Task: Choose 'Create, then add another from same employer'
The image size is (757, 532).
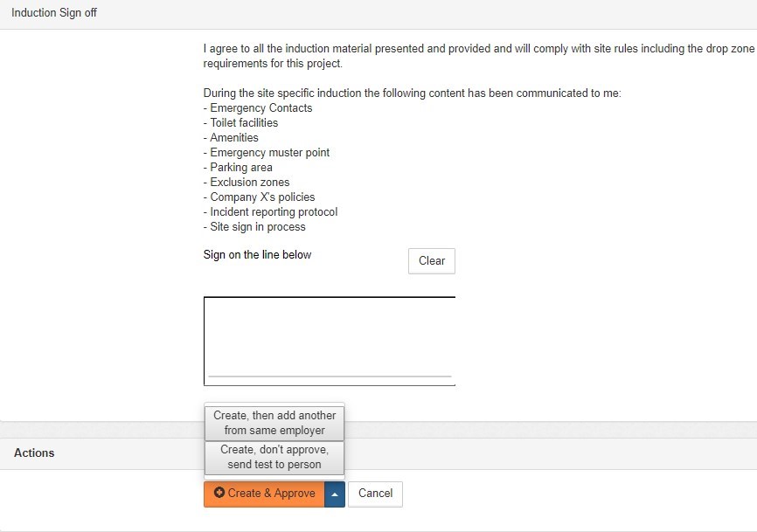Action: tap(274, 423)
